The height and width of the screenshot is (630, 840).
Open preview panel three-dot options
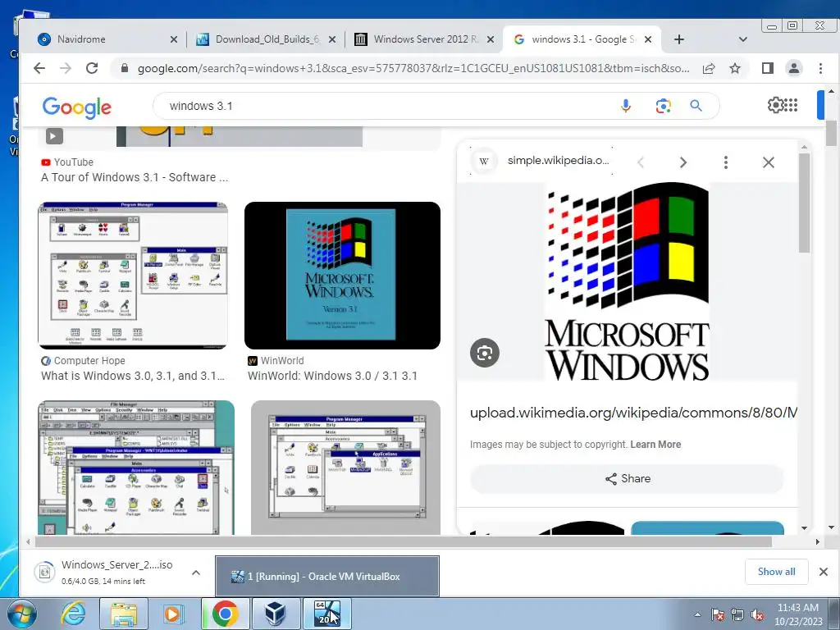726,162
